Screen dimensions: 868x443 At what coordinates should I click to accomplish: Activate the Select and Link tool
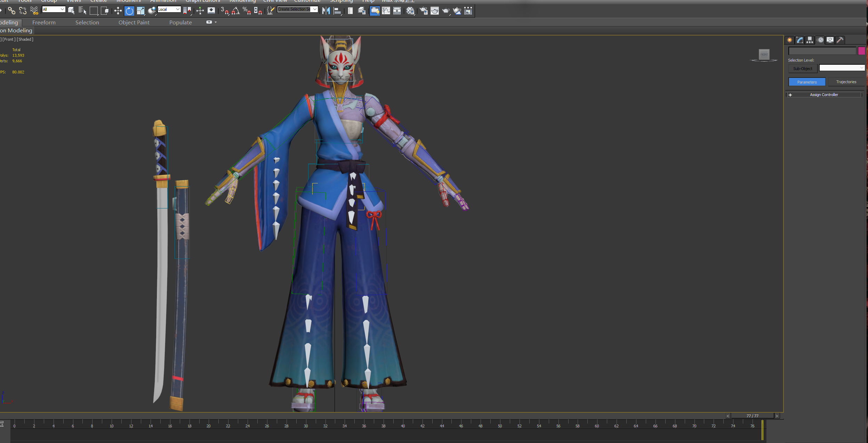11,11
